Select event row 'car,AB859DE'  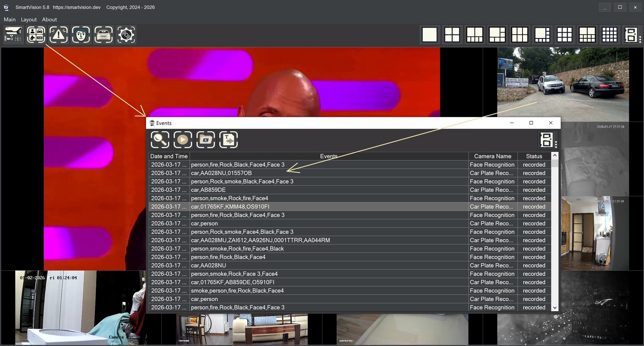point(350,190)
